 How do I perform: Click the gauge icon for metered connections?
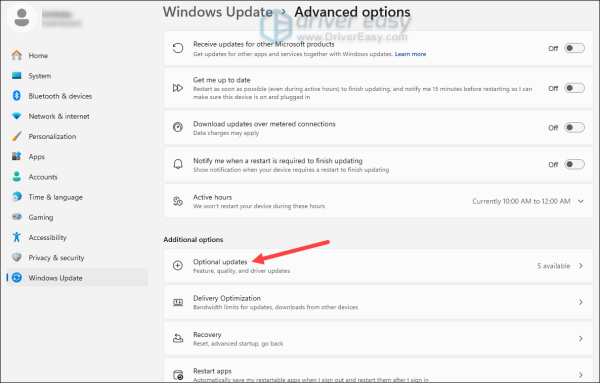pyautogui.click(x=178, y=127)
